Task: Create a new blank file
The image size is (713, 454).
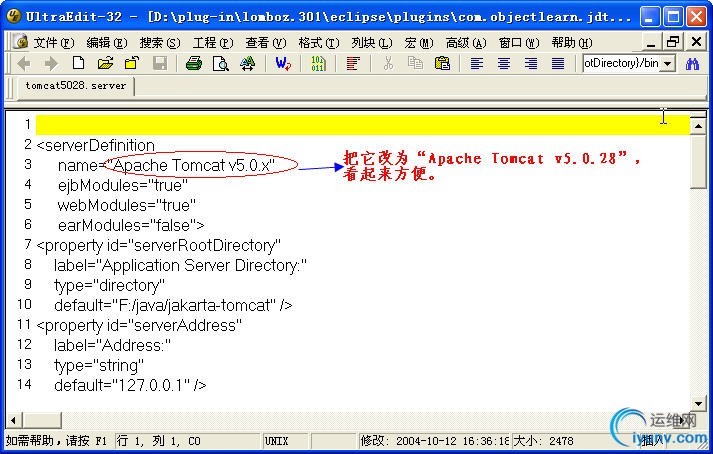Action: tap(78, 63)
